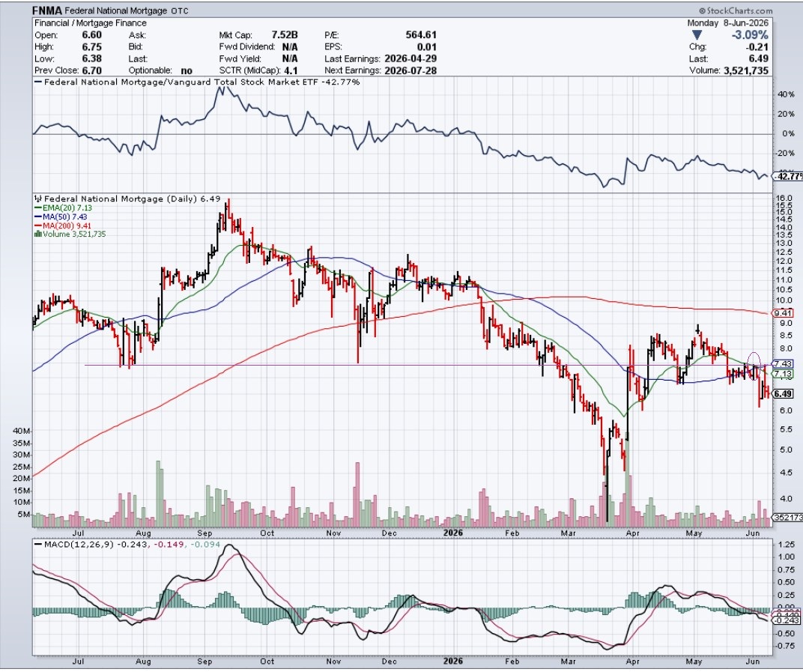
Task: Click the blue down-triangle change indicator
Action: tap(697, 35)
